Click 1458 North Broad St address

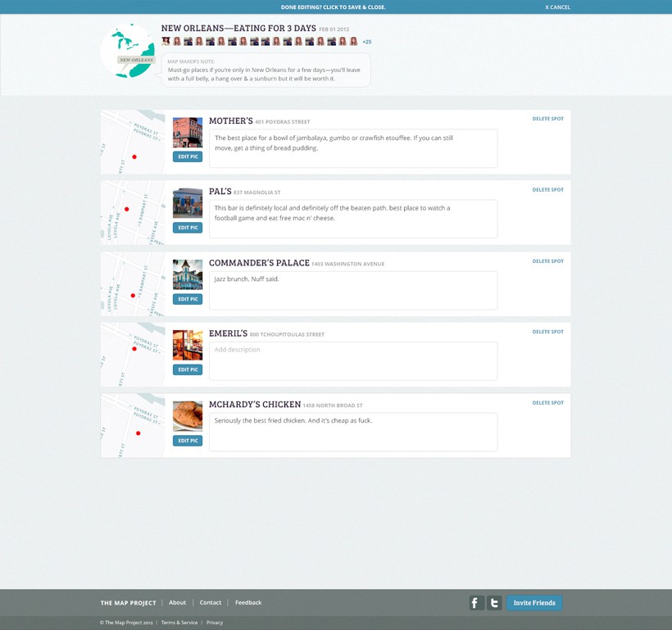333,406
